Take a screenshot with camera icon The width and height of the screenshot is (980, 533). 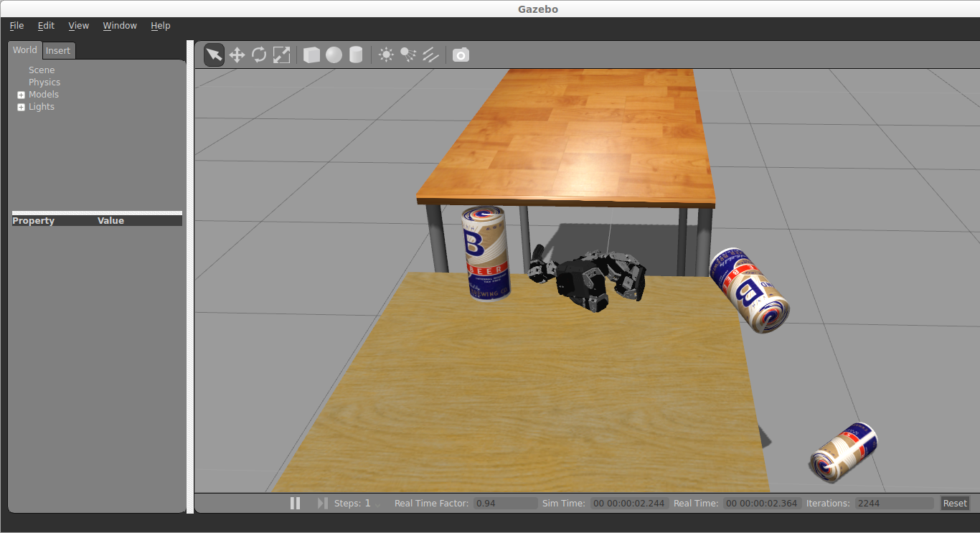coord(461,55)
